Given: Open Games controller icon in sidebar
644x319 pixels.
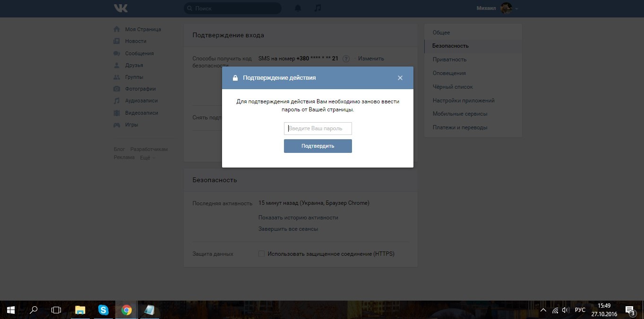Looking at the screenshot, I should click(117, 125).
